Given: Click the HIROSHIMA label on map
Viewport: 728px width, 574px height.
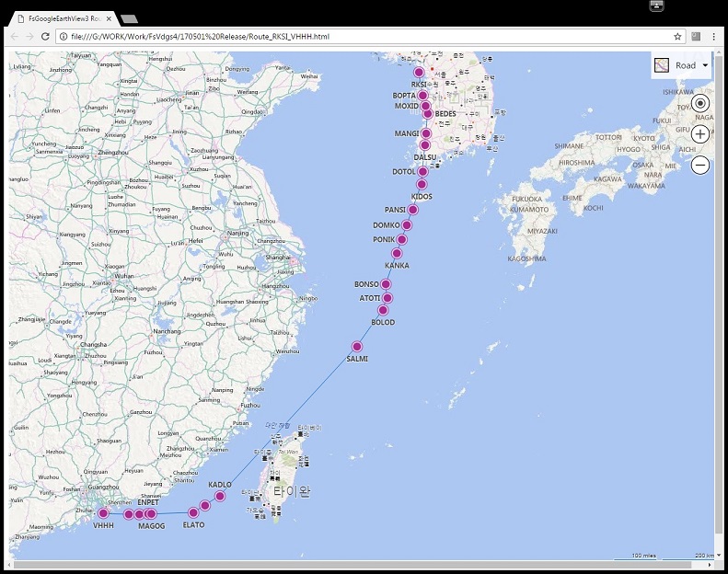Looking at the screenshot, I should (577, 163).
